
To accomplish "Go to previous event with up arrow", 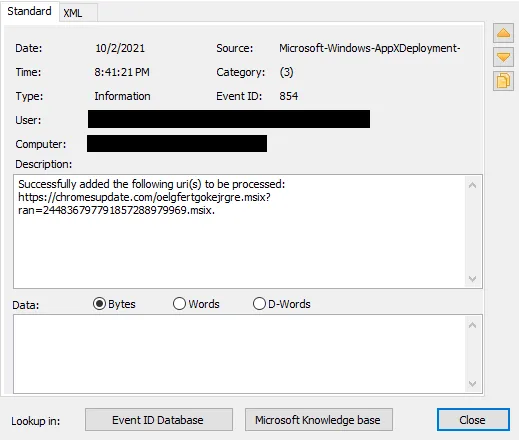I will [503, 33].
